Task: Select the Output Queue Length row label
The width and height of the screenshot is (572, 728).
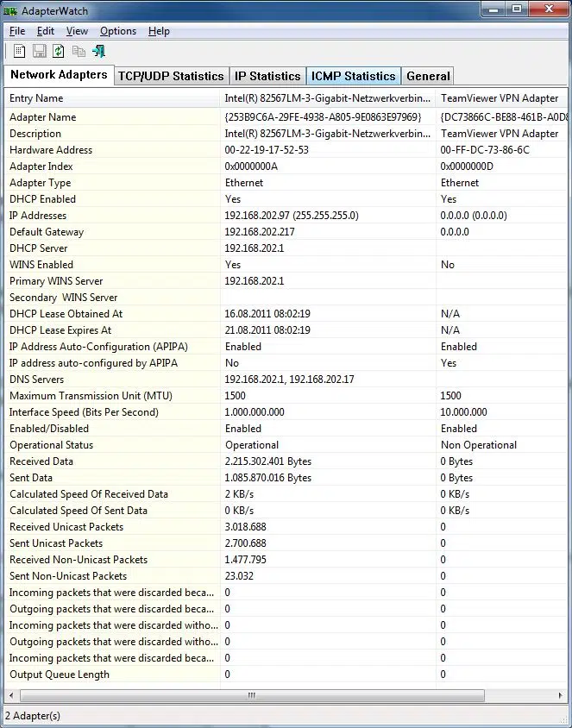Action: pyautogui.click(x=60, y=675)
